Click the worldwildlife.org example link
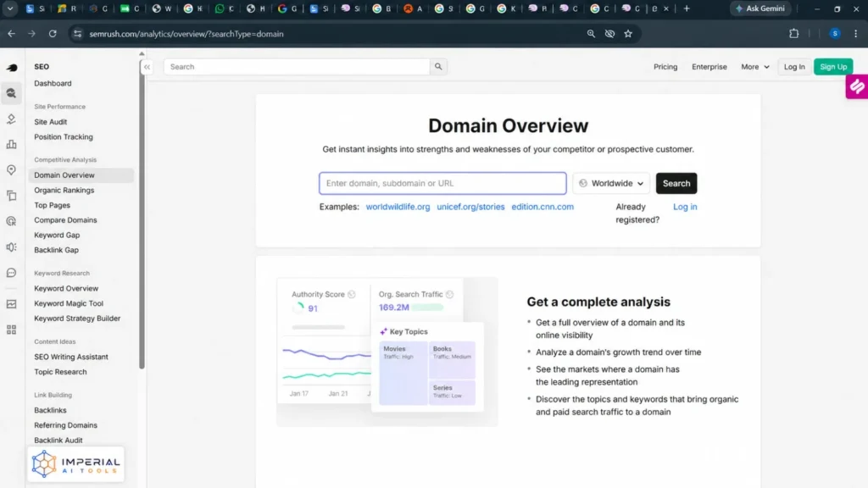This screenshot has width=868, height=488. pos(398,207)
